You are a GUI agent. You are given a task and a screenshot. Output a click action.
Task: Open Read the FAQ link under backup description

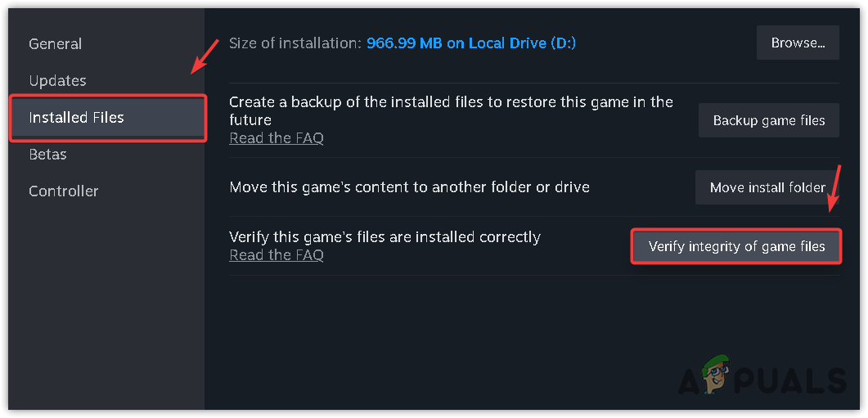click(x=277, y=138)
